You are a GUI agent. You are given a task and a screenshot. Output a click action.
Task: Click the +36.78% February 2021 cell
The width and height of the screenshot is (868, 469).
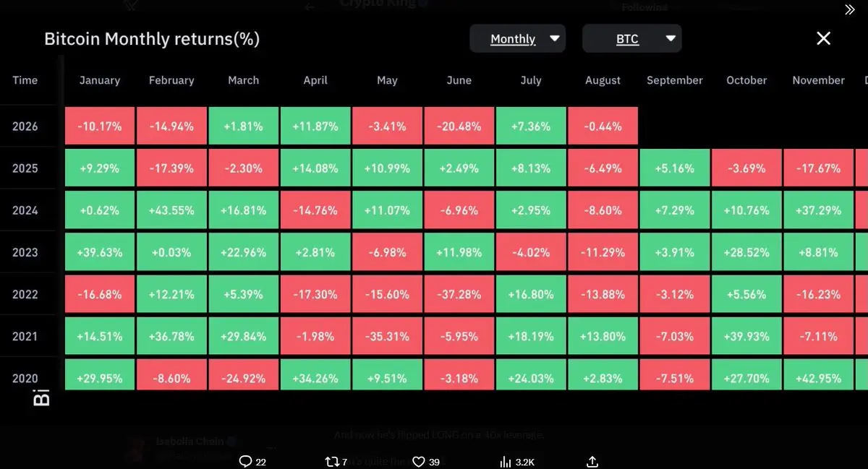point(171,336)
